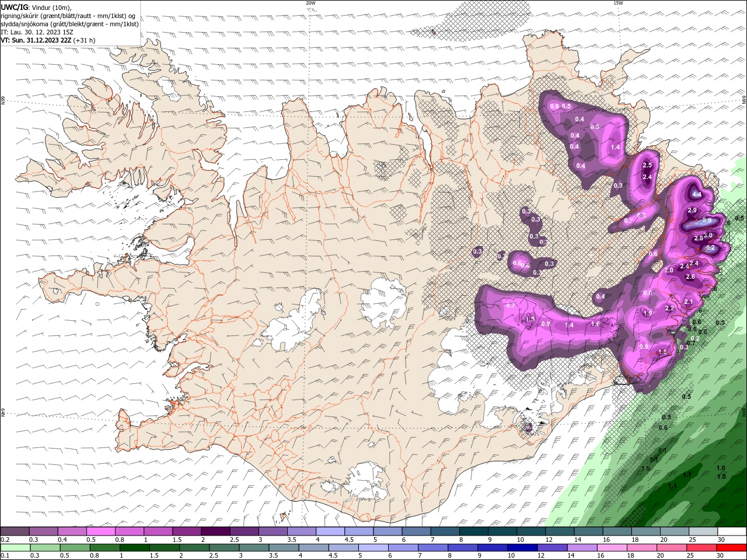Click the '20W' longitude label

tap(310, 3)
